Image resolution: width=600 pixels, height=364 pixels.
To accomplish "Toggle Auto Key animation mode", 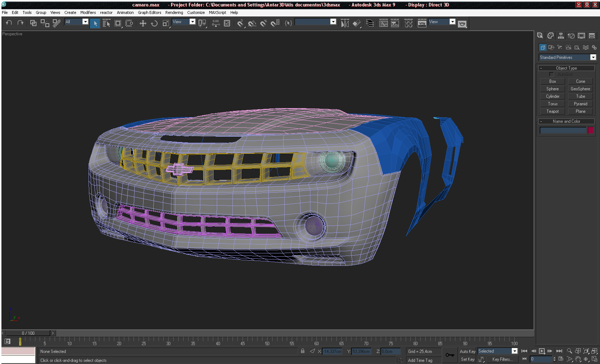I will click(x=467, y=352).
